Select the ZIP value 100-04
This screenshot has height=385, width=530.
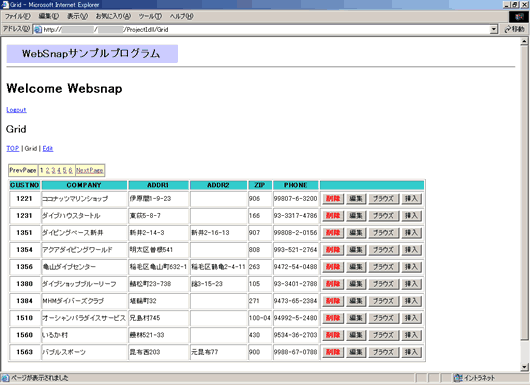[x=260, y=318]
